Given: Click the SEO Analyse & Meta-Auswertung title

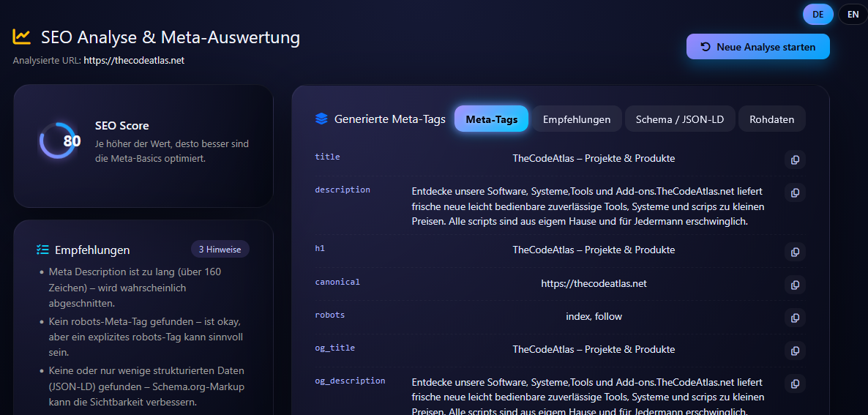Looking at the screenshot, I should [171, 37].
